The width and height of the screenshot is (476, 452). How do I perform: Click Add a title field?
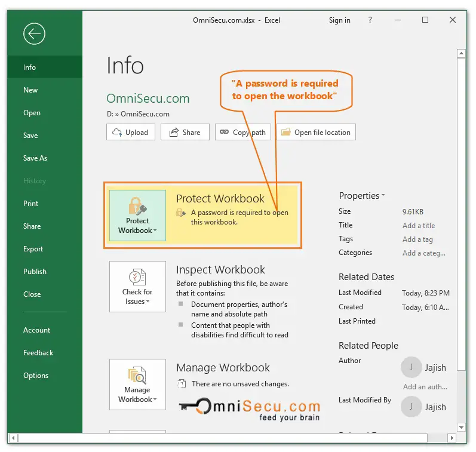click(x=419, y=226)
